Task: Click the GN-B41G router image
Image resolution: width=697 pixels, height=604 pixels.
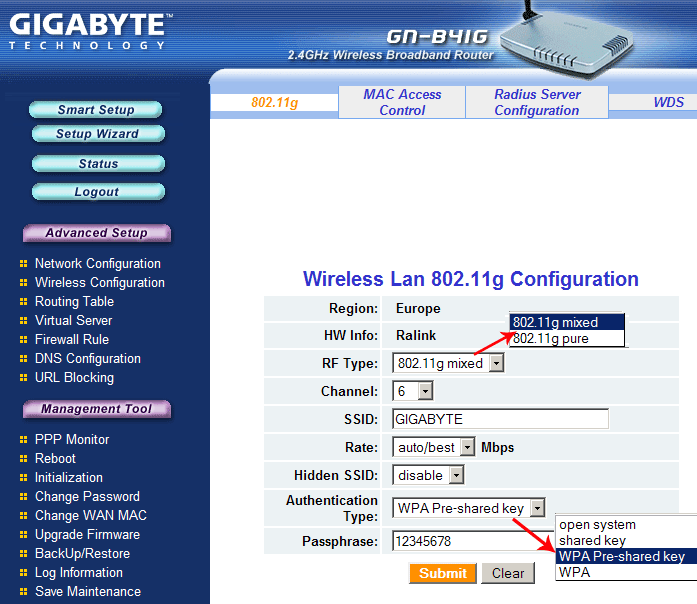Action: pyautogui.click(x=567, y=43)
